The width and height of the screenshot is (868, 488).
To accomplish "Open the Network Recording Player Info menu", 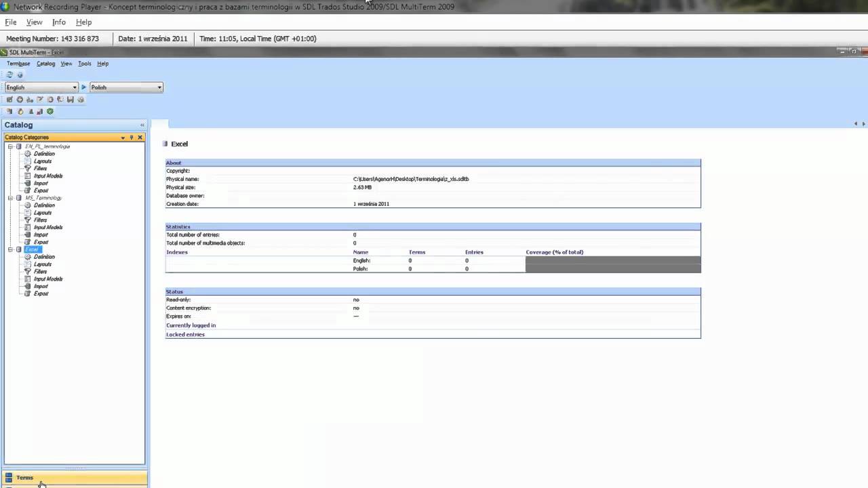I will pos(59,22).
